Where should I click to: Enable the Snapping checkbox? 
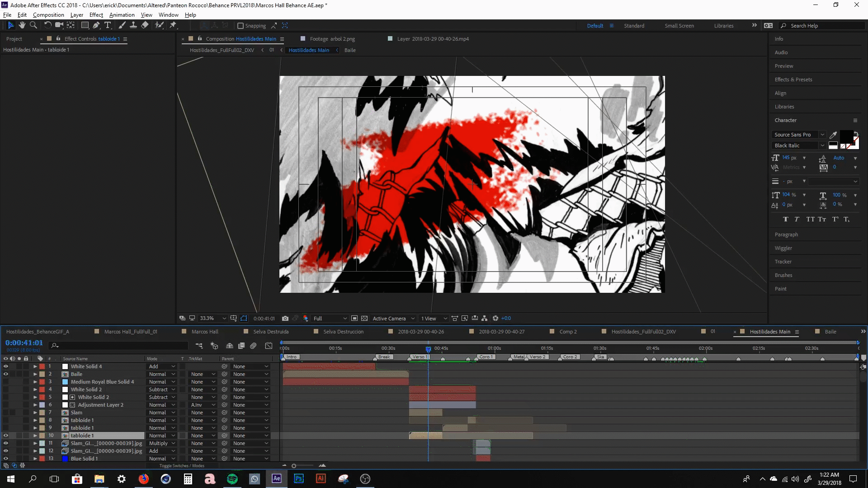click(x=241, y=26)
